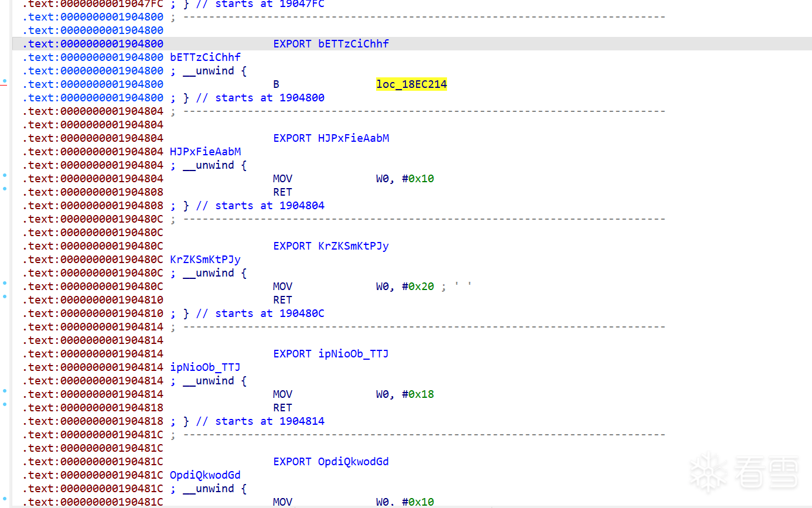The image size is (812, 508).
Task: Select the standalone OpdiQkwodGd function label
Action: 205,475
